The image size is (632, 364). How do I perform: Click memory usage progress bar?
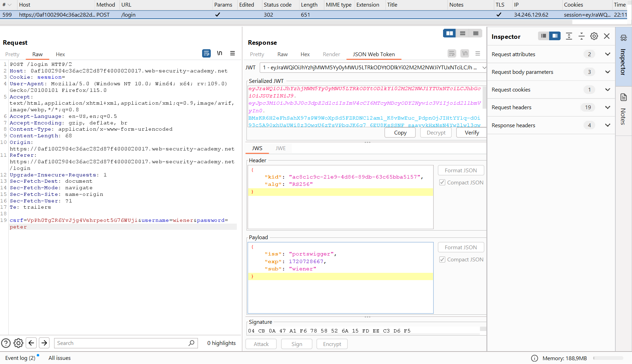[608, 358]
